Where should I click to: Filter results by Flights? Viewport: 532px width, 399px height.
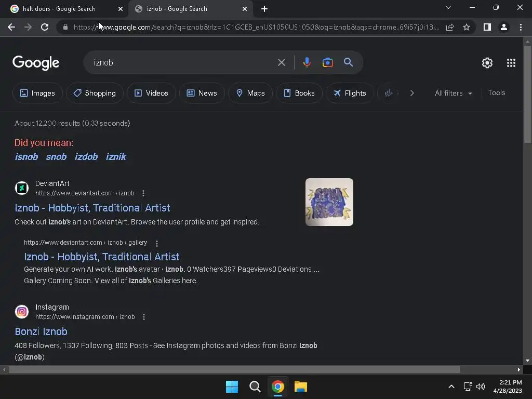pos(350,93)
